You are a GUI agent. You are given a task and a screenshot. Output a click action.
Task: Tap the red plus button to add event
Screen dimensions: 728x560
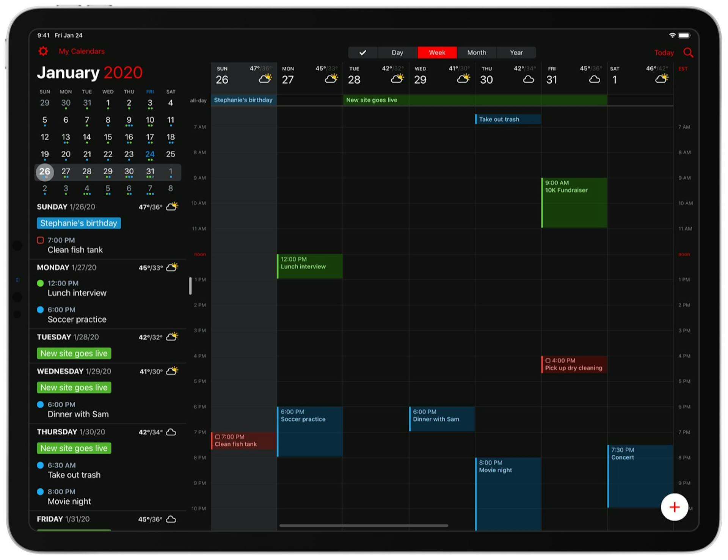pos(674,507)
